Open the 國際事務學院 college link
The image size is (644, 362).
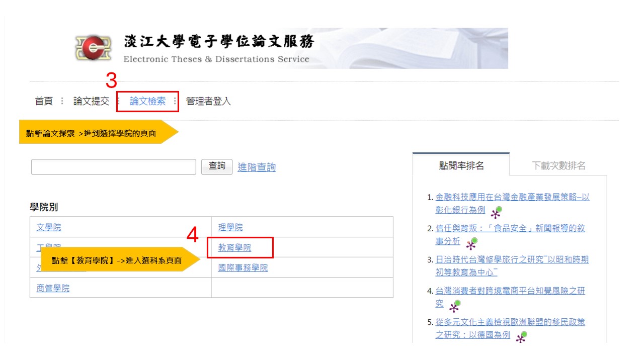[x=243, y=267]
